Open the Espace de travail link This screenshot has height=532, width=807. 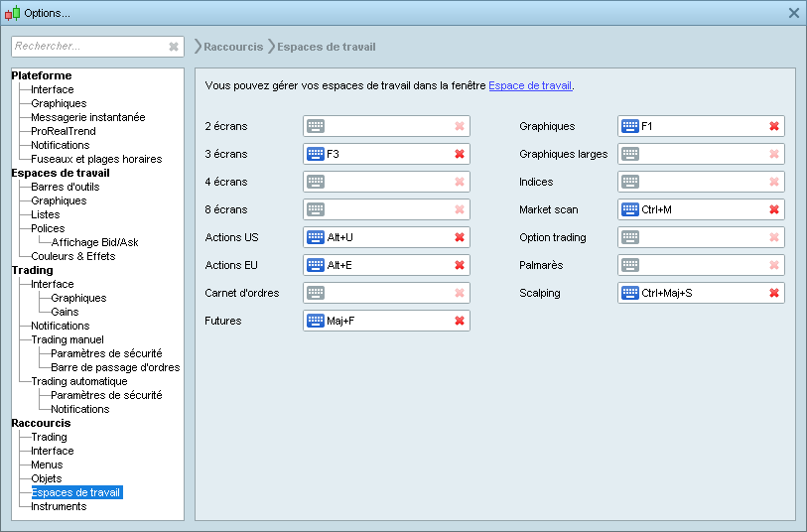pos(530,86)
